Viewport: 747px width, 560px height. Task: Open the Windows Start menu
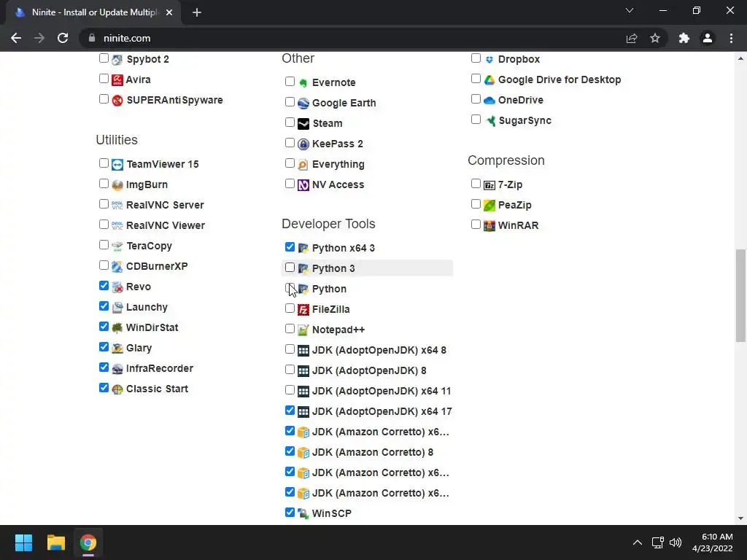[23, 542]
